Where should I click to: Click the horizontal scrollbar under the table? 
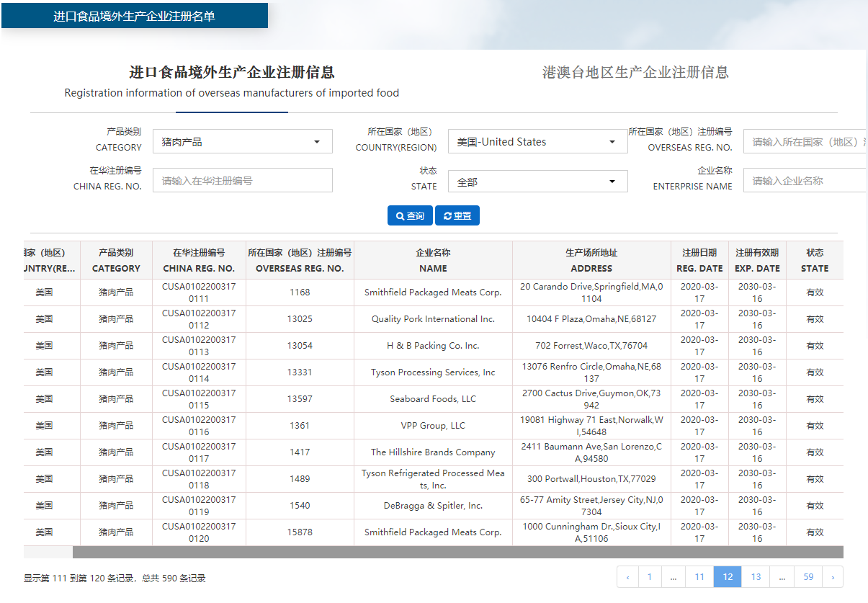pyautogui.click(x=457, y=553)
